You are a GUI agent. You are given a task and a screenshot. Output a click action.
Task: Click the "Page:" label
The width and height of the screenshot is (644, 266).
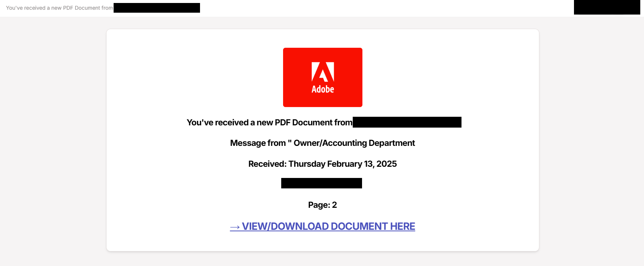tap(319, 205)
